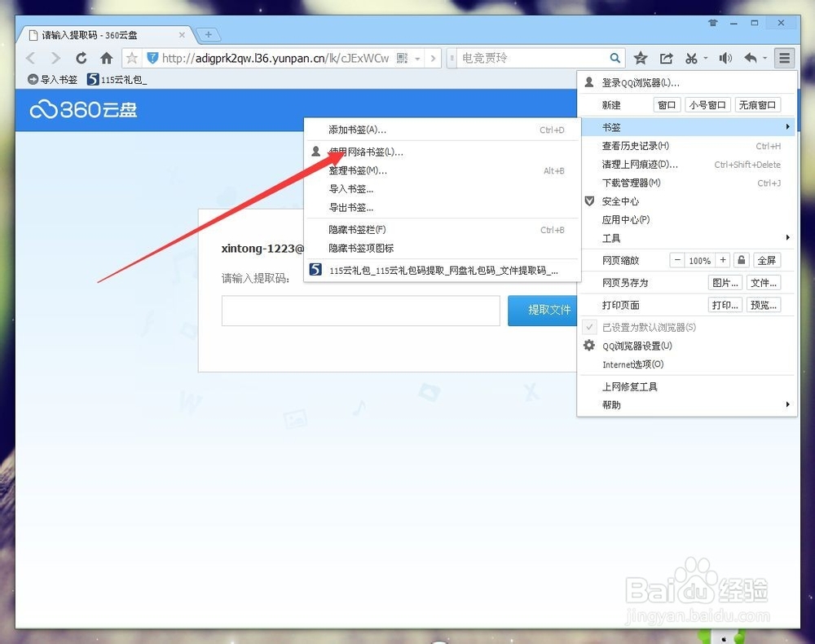Click the 已设置为默认浏览器 checkbox
The width and height of the screenshot is (815, 644).
(588, 327)
